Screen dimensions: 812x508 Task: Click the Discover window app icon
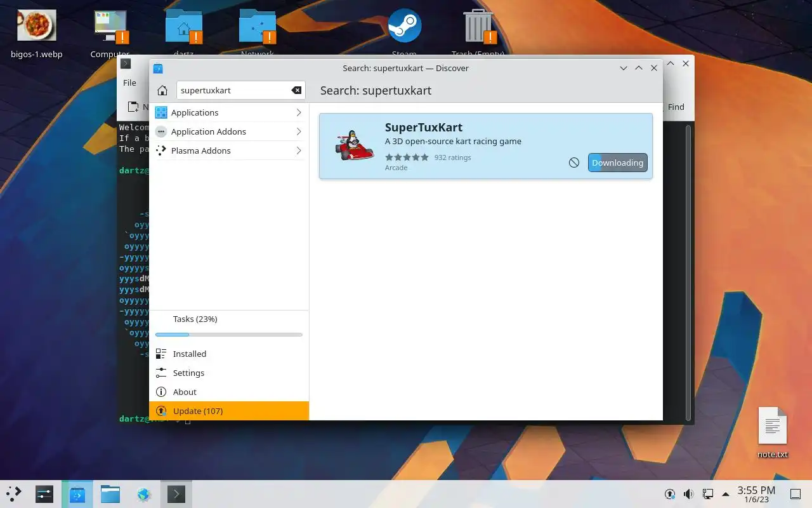[158, 68]
